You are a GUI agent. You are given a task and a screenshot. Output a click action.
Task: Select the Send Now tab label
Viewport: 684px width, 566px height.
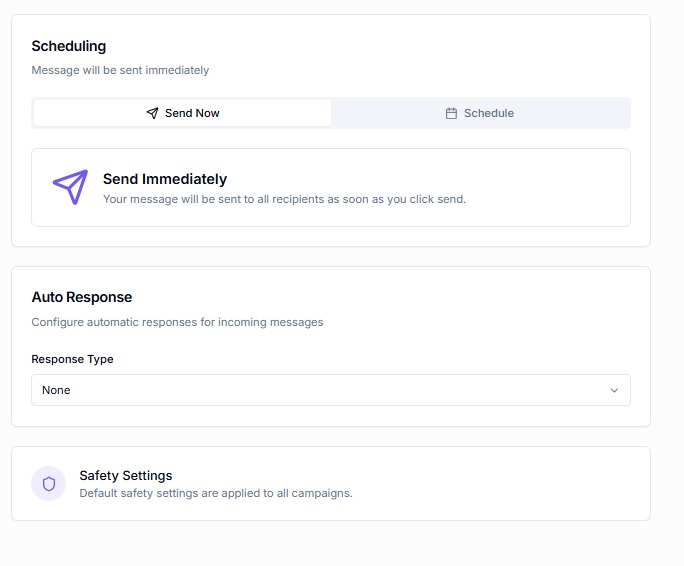click(x=192, y=113)
